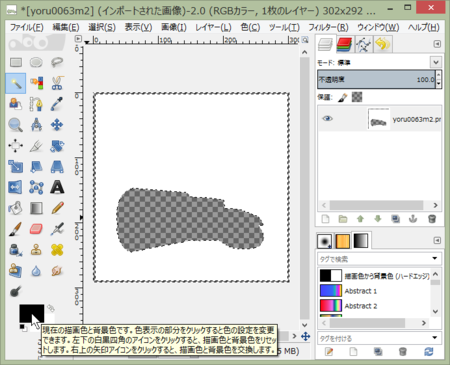Select the Select by Color tool
The image size is (450, 365).
point(36,83)
